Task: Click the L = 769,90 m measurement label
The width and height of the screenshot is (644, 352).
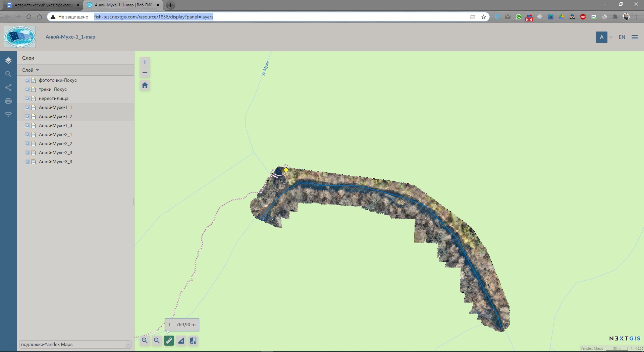Action: 182,325
